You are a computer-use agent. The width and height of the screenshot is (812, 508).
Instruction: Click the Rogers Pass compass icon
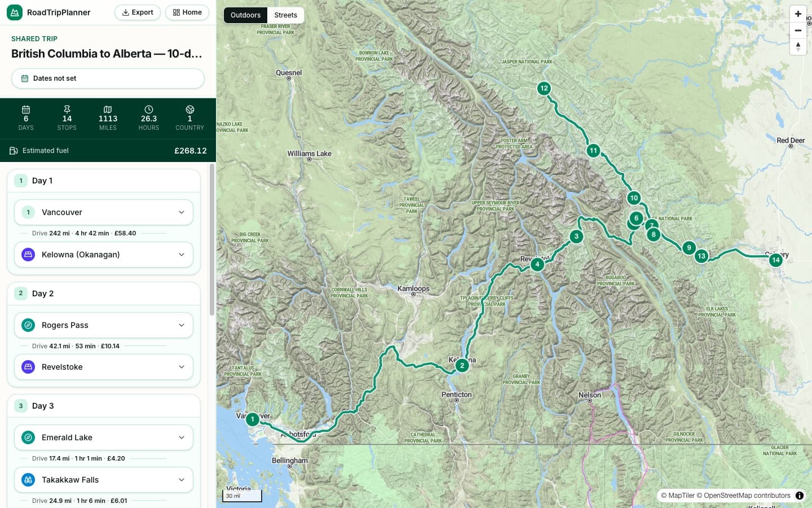click(x=28, y=325)
